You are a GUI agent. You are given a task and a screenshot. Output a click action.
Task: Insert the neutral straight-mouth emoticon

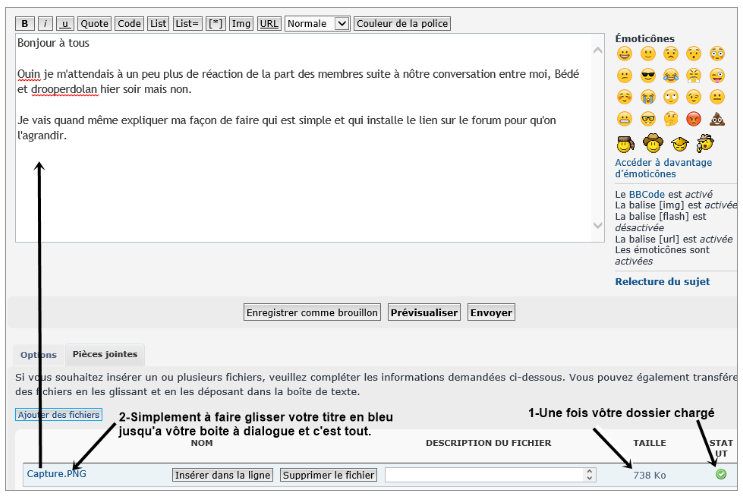[x=717, y=97]
